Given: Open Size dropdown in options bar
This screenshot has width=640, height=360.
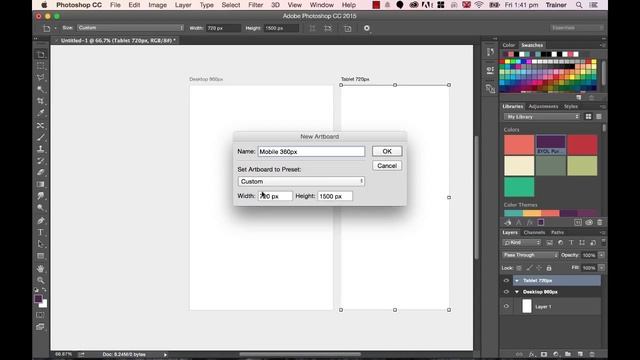Looking at the screenshot, I should (x=130, y=28).
